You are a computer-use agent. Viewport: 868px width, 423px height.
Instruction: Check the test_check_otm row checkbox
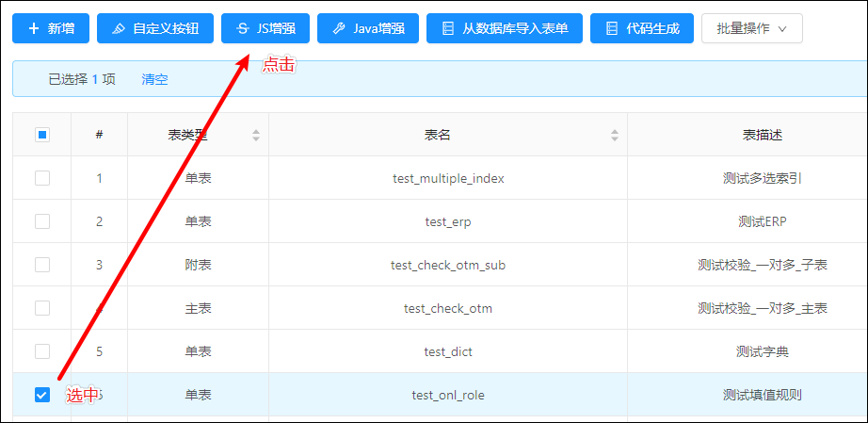[x=42, y=308]
